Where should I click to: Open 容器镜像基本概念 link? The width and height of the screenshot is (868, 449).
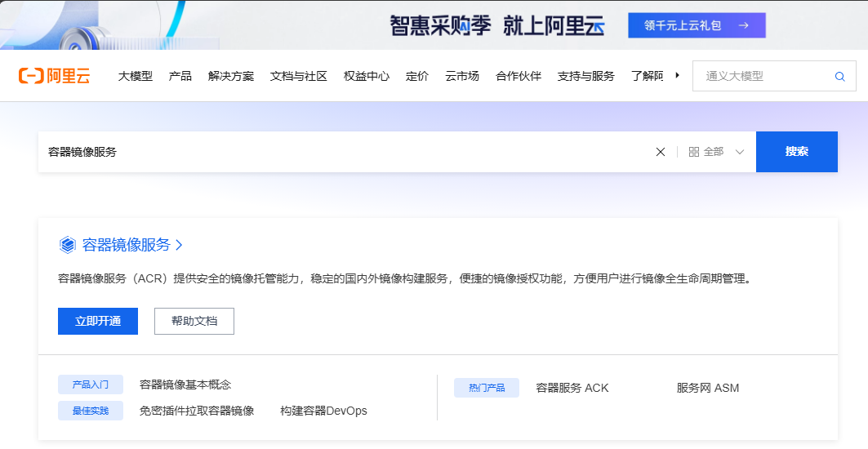tap(185, 385)
